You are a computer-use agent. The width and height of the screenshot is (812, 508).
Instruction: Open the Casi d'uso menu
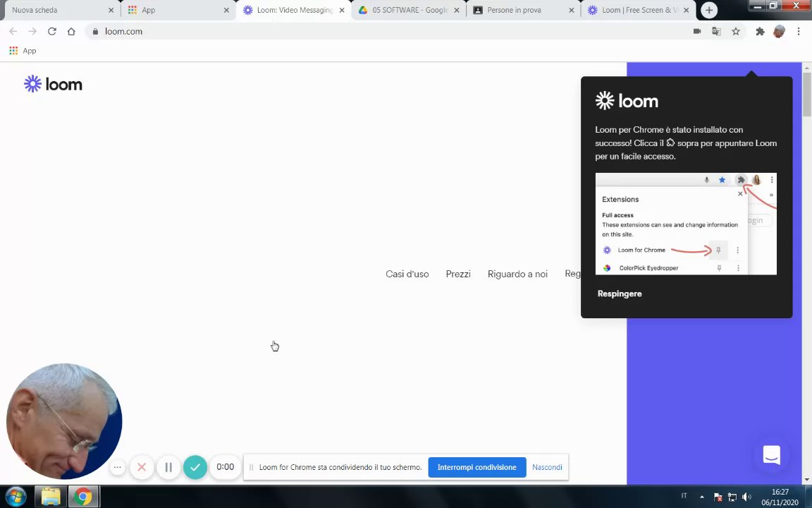407,274
